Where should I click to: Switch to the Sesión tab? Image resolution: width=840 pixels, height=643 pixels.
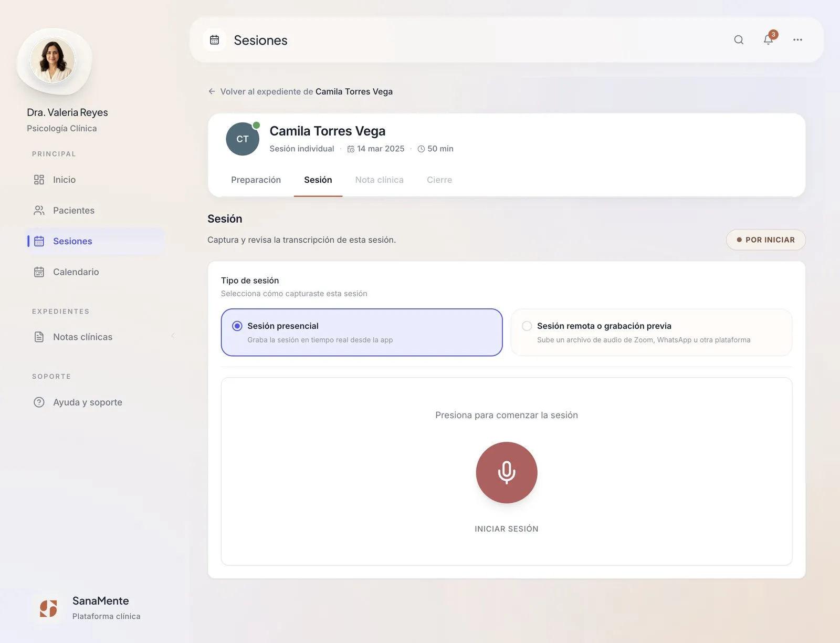pyautogui.click(x=318, y=180)
